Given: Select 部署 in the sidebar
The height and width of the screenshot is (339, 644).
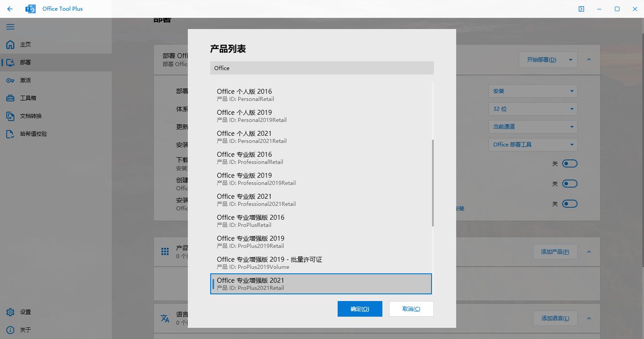Looking at the screenshot, I should (x=56, y=63).
